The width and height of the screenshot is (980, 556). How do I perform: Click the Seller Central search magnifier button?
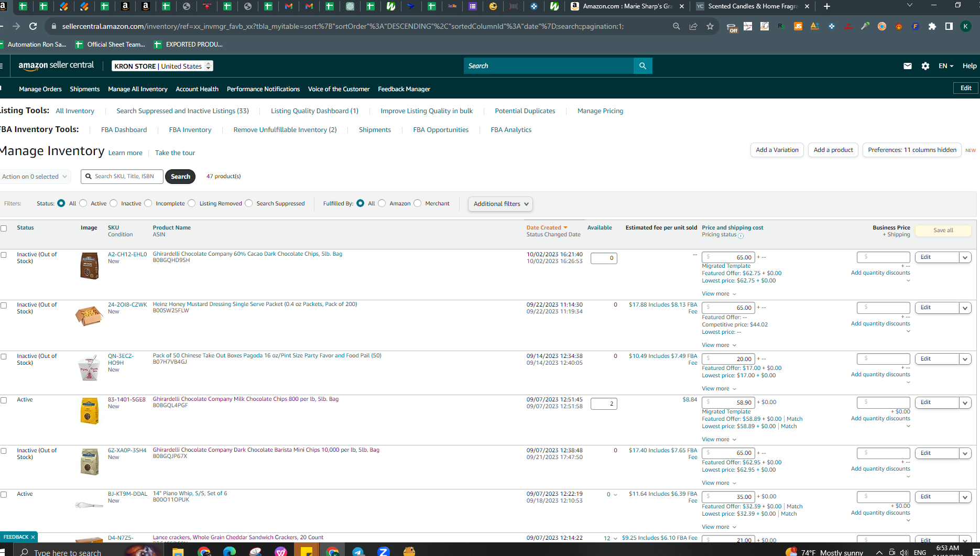pos(643,66)
